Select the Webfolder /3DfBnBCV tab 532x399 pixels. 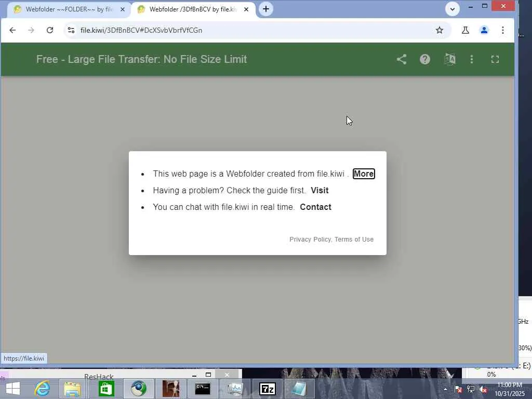[193, 9]
